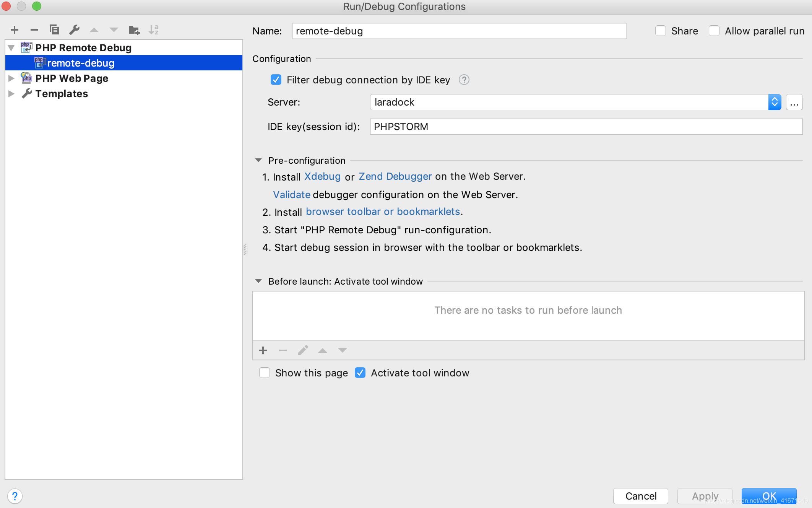Add a before launch task
The image size is (812, 508).
(x=263, y=350)
